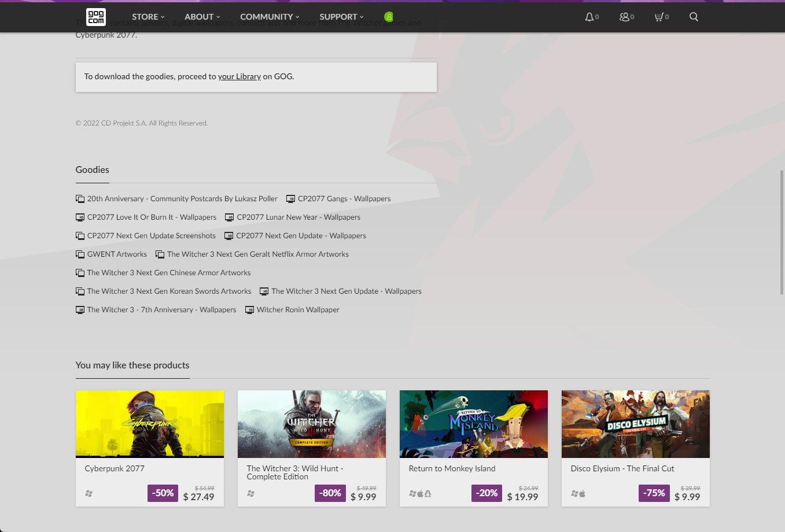The image size is (785, 532).
Task: Click the icon beside Chinese Armor Artworks
Action: 80,273
